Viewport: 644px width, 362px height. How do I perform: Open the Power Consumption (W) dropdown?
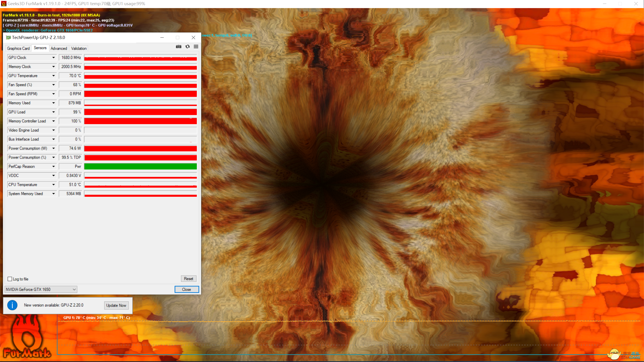pos(54,148)
